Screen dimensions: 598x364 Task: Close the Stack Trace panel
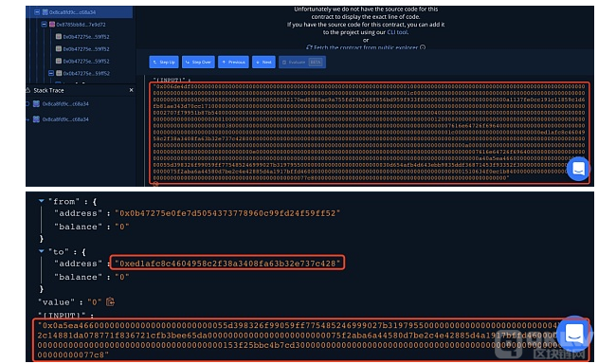[x=131, y=90]
